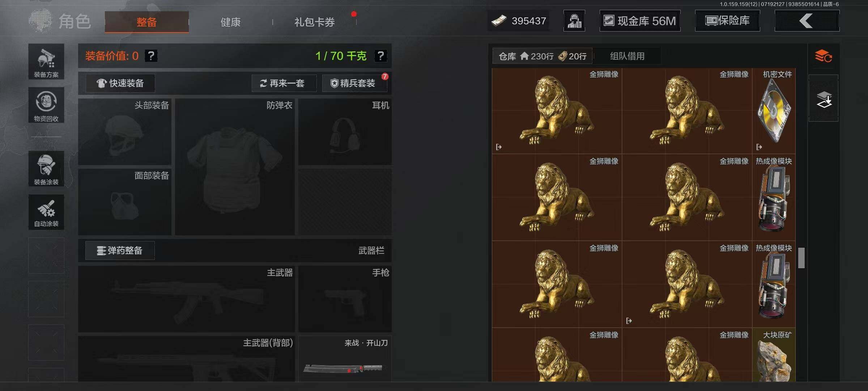
Task: Click the stack-into-storage layers icon
Action: (824, 98)
